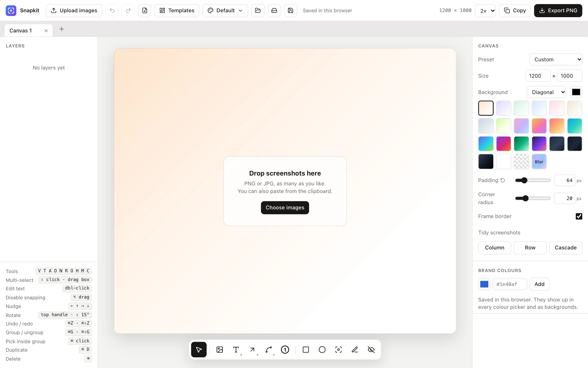The image size is (588, 368).
Task: Select the circle shape tool
Action: [x=322, y=349]
